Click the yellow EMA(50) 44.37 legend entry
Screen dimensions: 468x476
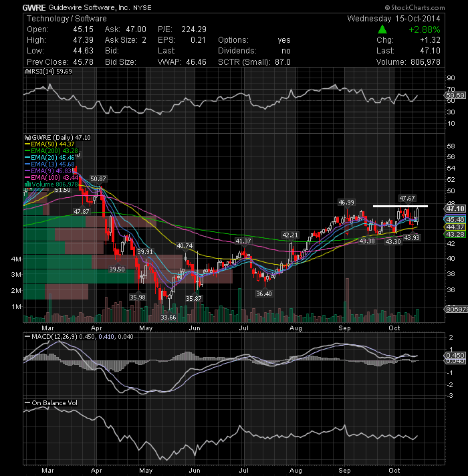tap(53, 144)
